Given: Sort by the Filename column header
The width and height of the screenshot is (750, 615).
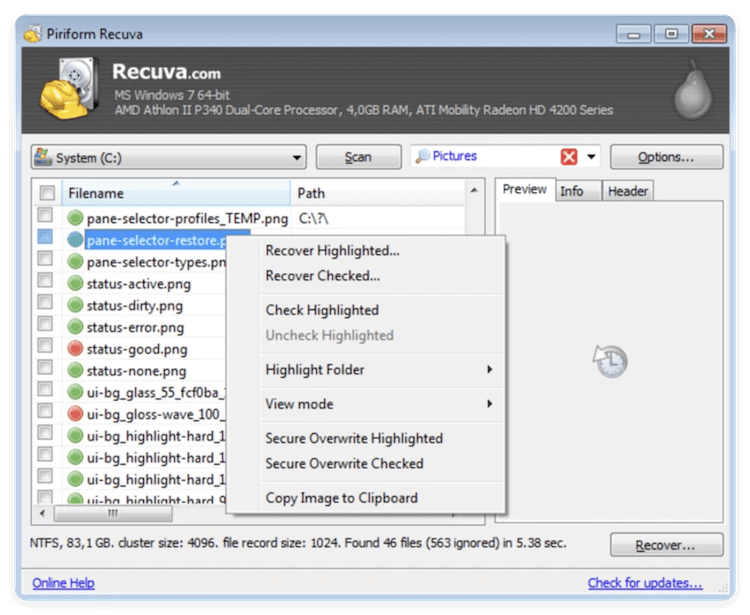Looking at the screenshot, I should (176, 193).
